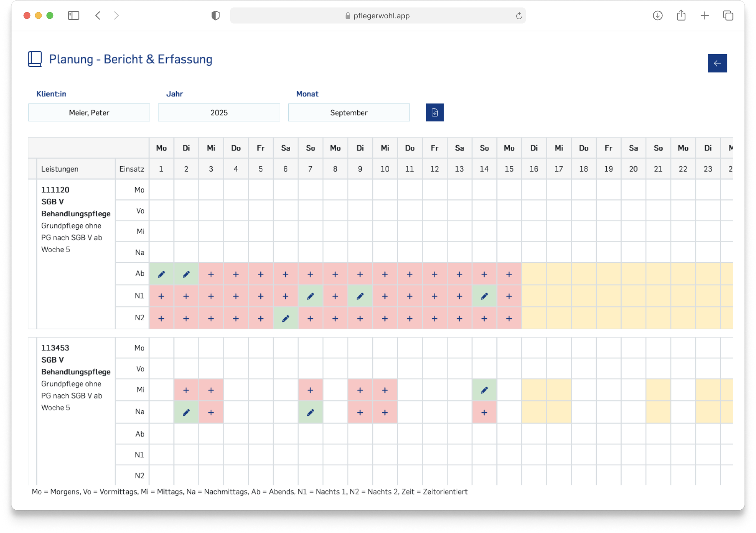756x533 pixels.
Task: Click the Planung - Bericht & Erfassung heading
Action: 131,59
